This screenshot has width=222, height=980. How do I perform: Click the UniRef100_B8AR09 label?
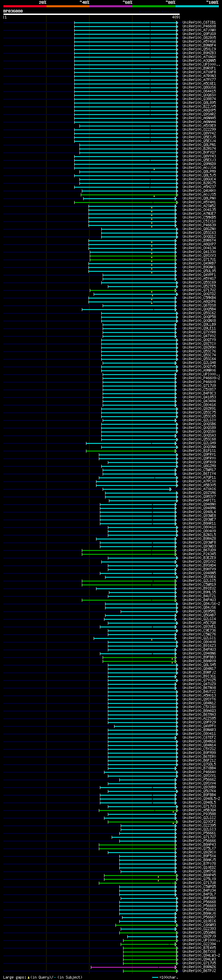tap(199, 661)
